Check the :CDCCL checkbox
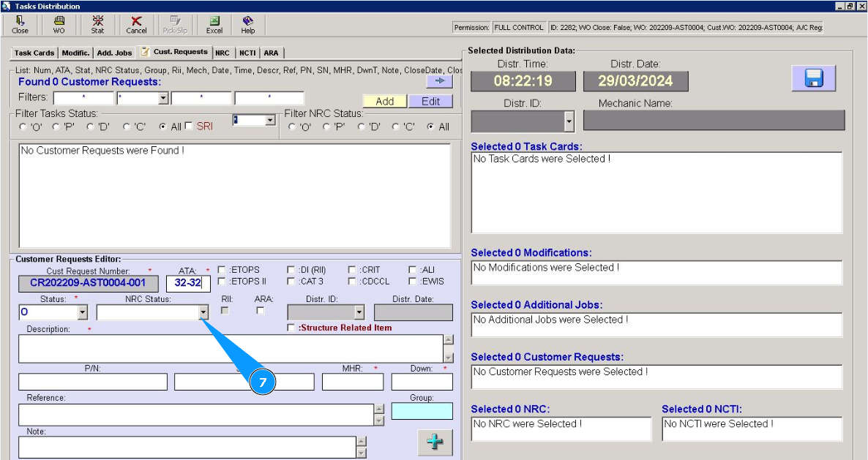The image size is (868, 460). 351,282
